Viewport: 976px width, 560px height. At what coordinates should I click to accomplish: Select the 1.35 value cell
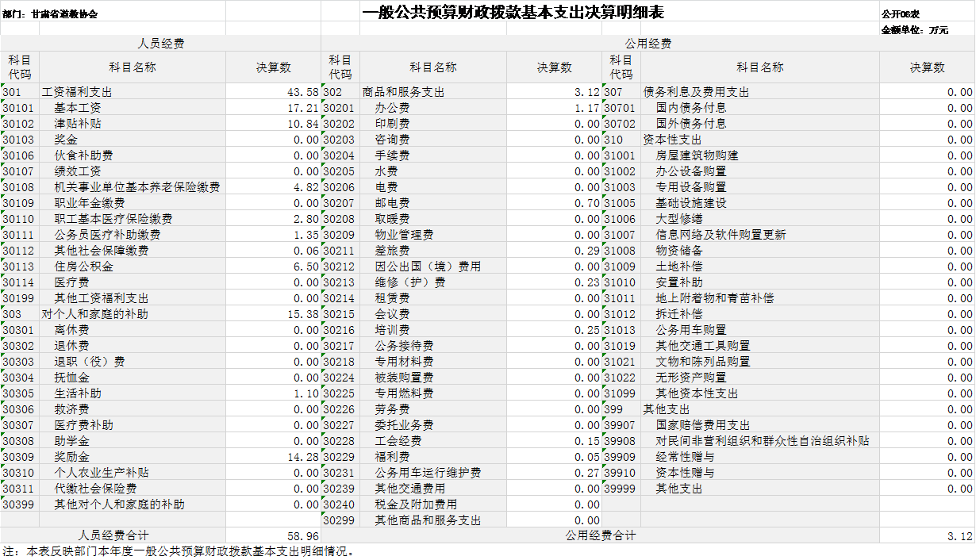273,235
